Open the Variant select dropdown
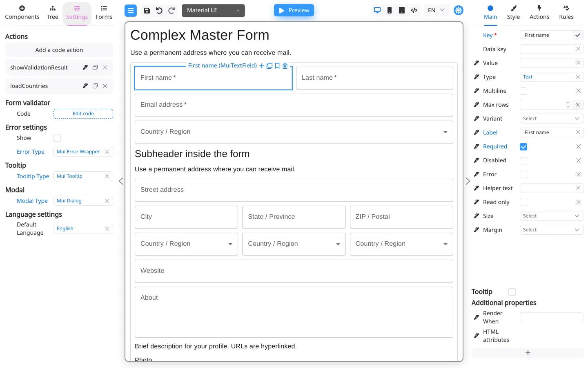The width and height of the screenshot is (588, 368). [x=552, y=119]
